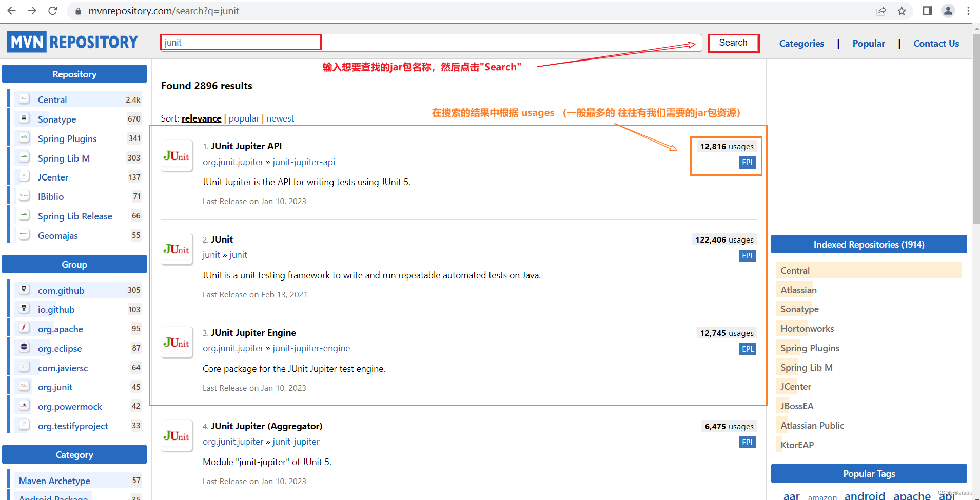This screenshot has height=500, width=980.
Task: Open the JUnit Jupiter API result title
Action: point(246,146)
